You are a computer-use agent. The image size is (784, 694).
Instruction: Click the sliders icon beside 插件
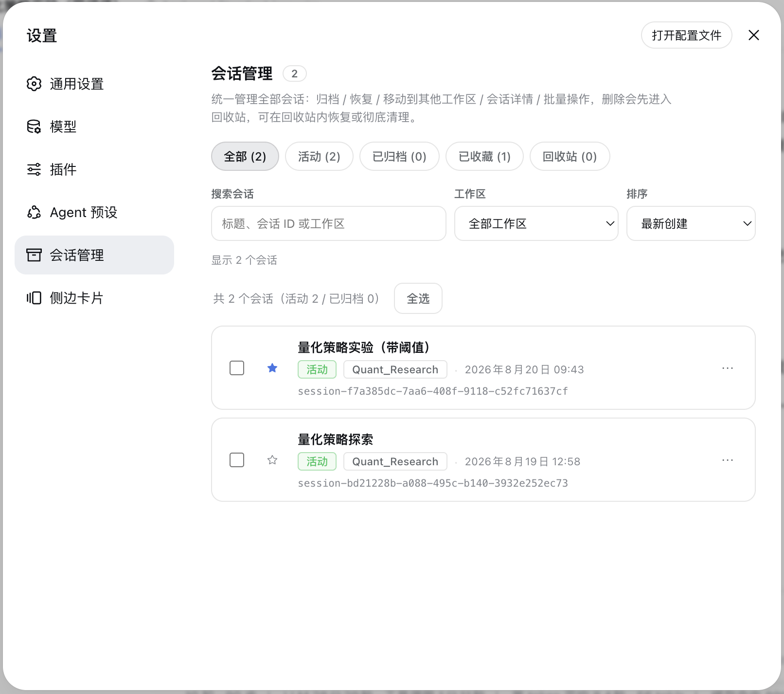[34, 169]
